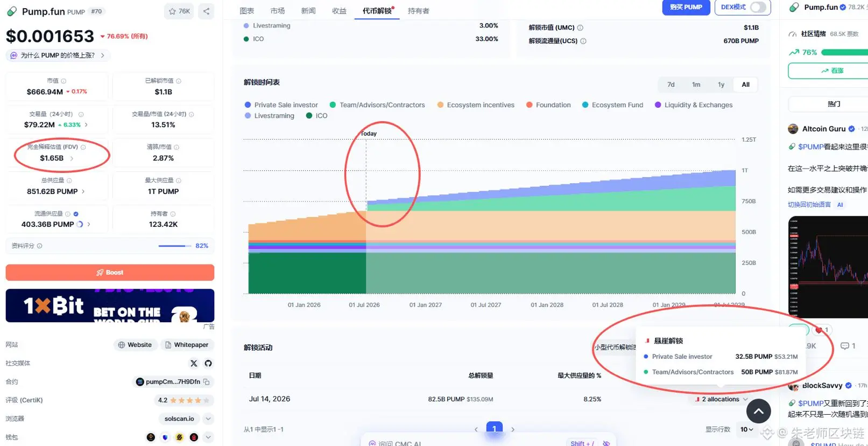Toggle Private Sale investor legend series
The width and height of the screenshot is (868, 446).
click(x=281, y=105)
